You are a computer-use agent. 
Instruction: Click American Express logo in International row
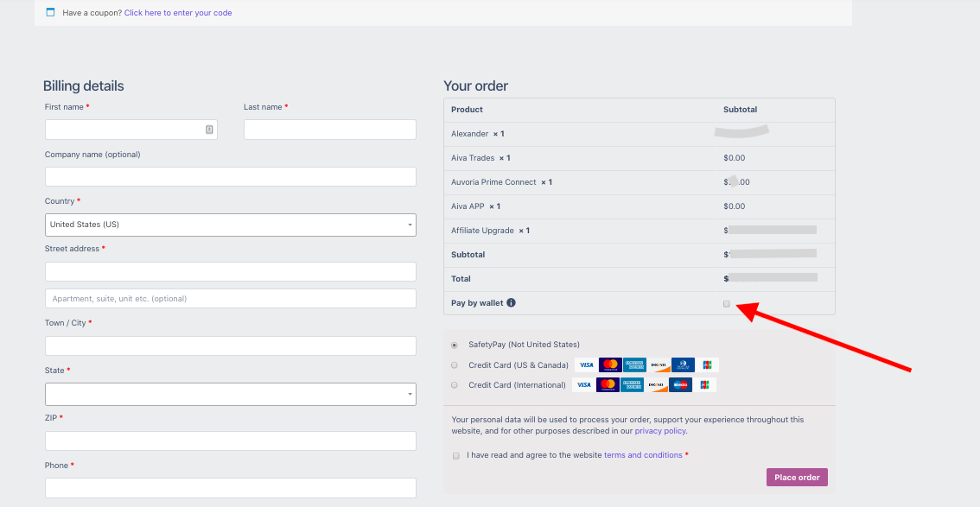tap(632, 385)
